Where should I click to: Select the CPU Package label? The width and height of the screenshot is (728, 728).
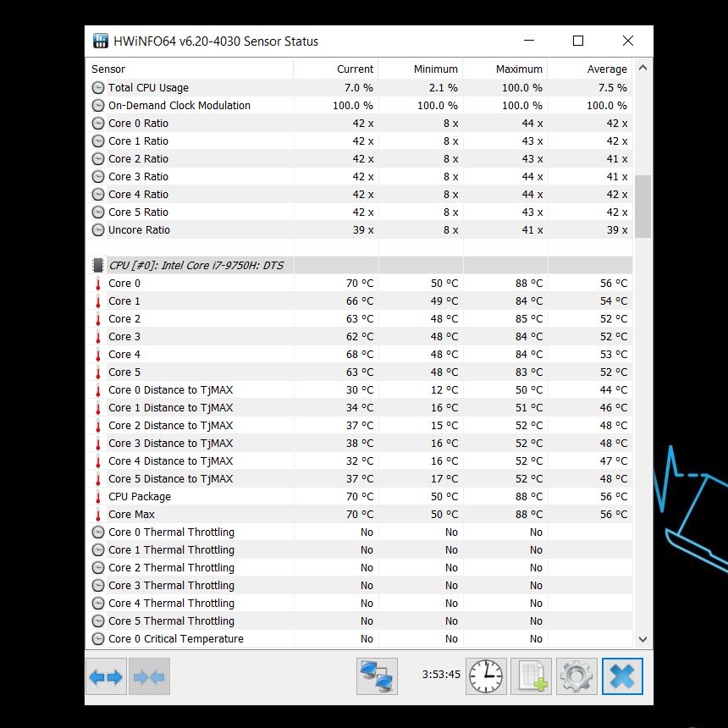(140, 497)
